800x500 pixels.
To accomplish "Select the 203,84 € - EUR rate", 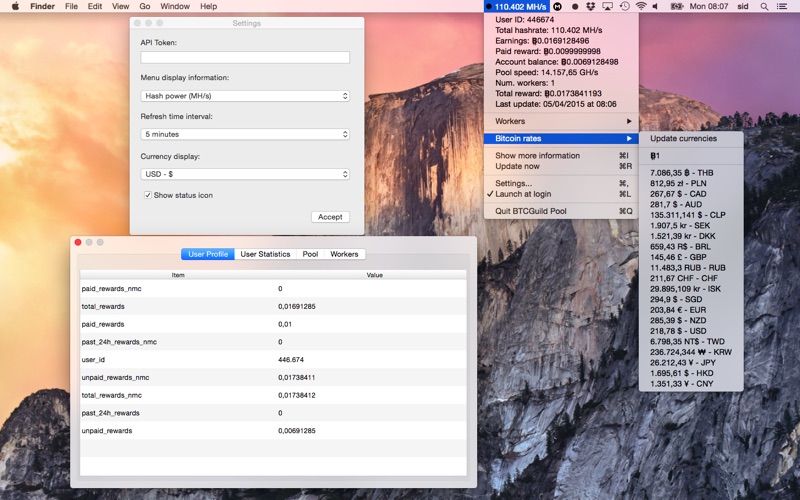I will (x=691, y=310).
